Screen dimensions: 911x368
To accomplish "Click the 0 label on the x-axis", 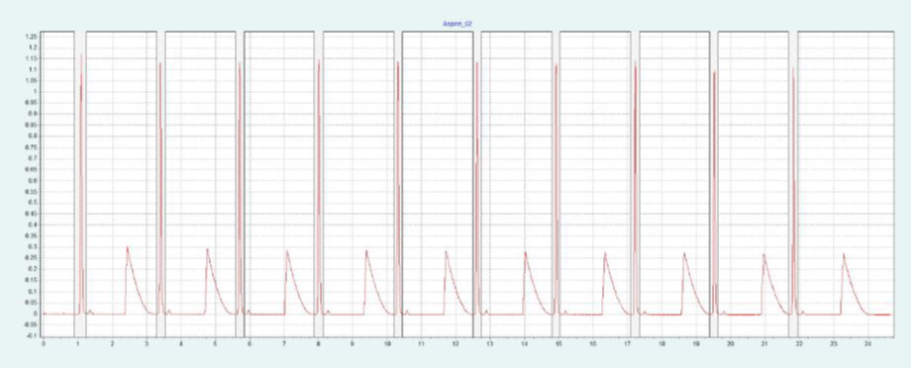I will coord(43,344).
